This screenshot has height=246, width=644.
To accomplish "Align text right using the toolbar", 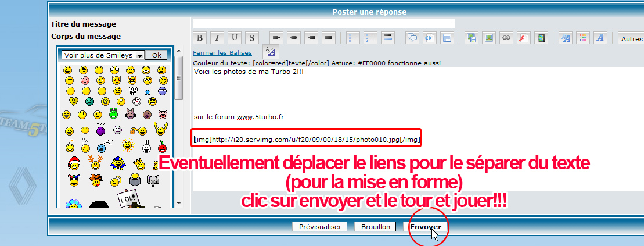I will tap(311, 38).
